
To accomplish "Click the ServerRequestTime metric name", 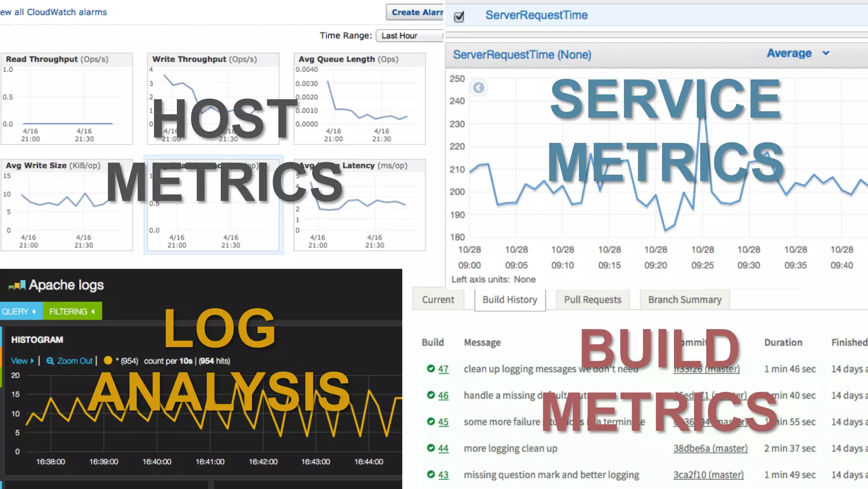I will click(x=537, y=15).
